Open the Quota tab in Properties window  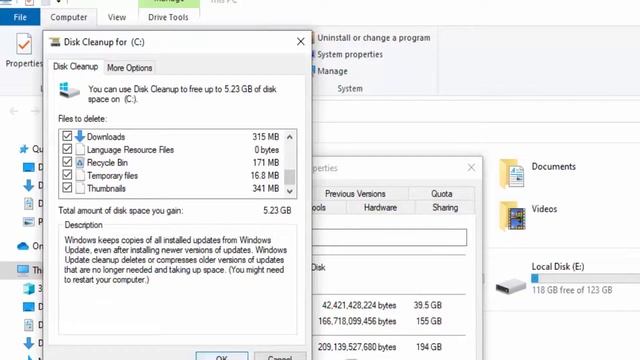[442, 194]
